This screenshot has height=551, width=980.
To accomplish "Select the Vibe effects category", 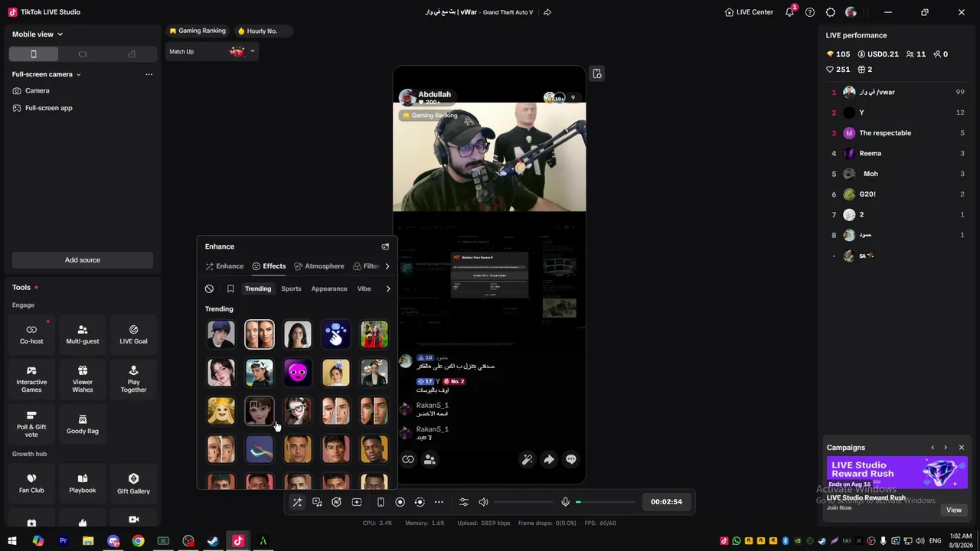I will coord(364,289).
